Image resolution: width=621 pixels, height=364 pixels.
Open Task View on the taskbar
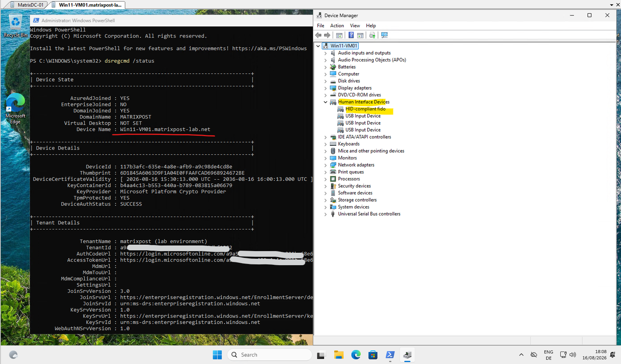[x=321, y=355]
